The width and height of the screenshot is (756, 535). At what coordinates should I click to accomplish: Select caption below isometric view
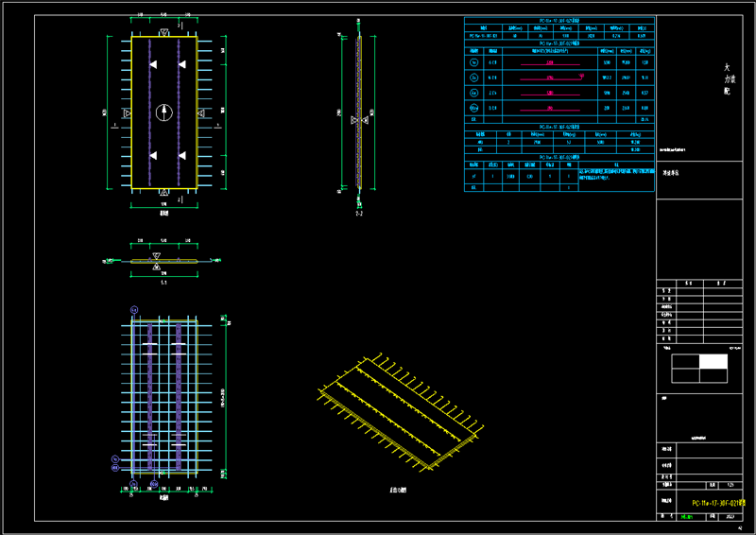coord(398,490)
